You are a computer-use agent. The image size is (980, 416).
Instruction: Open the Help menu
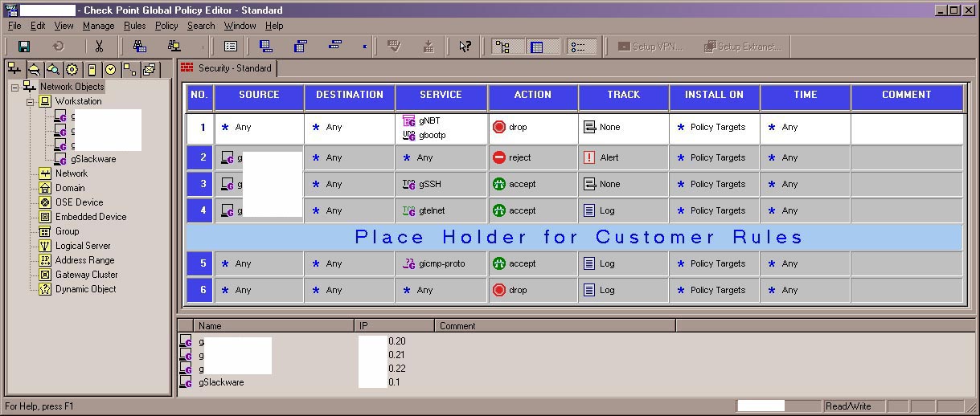[x=274, y=26]
